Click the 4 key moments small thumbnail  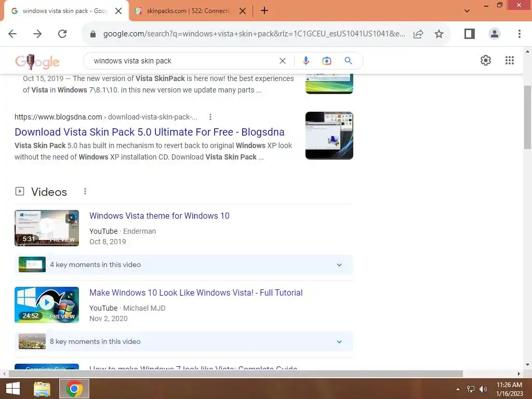[x=32, y=264]
